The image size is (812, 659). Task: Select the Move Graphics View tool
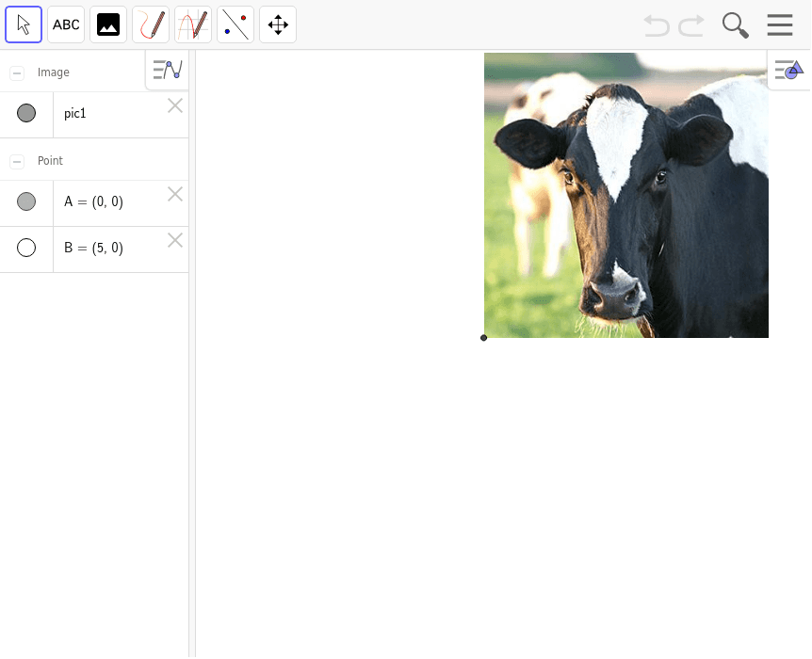pos(278,24)
